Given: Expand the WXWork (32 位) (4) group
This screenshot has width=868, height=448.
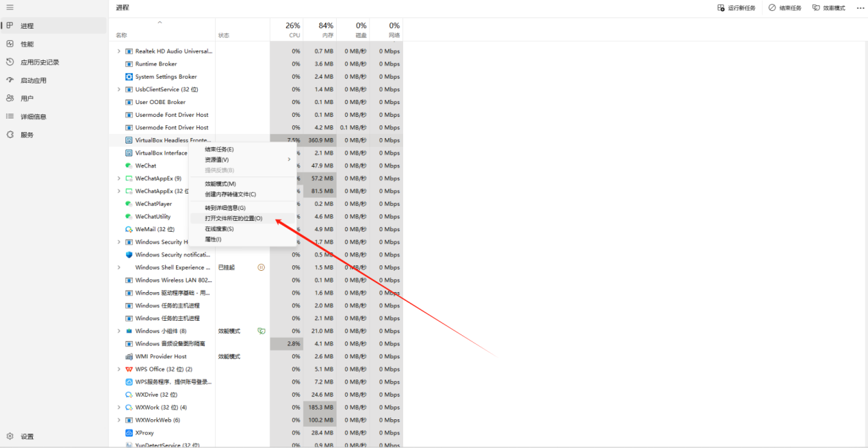Looking at the screenshot, I should point(118,408).
